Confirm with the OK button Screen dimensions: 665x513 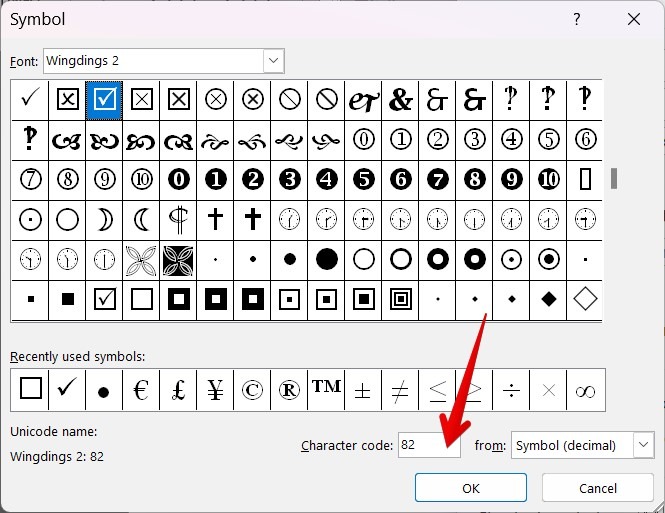(x=471, y=488)
